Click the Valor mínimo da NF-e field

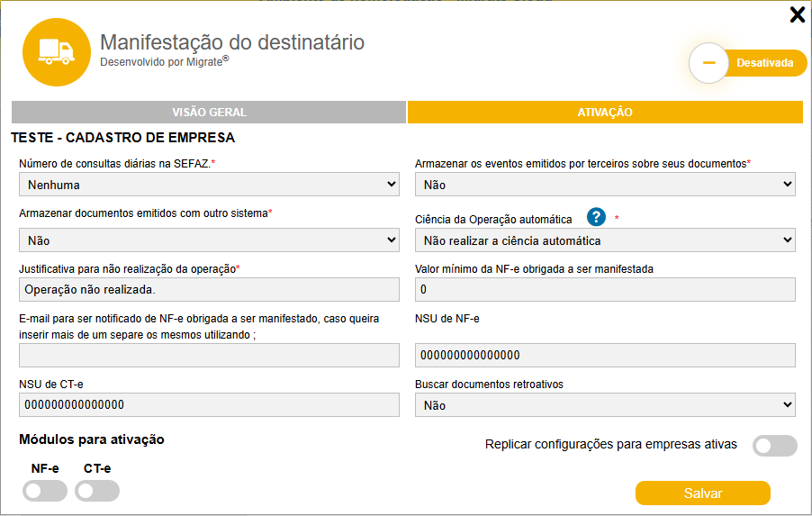tap(605, 289)
